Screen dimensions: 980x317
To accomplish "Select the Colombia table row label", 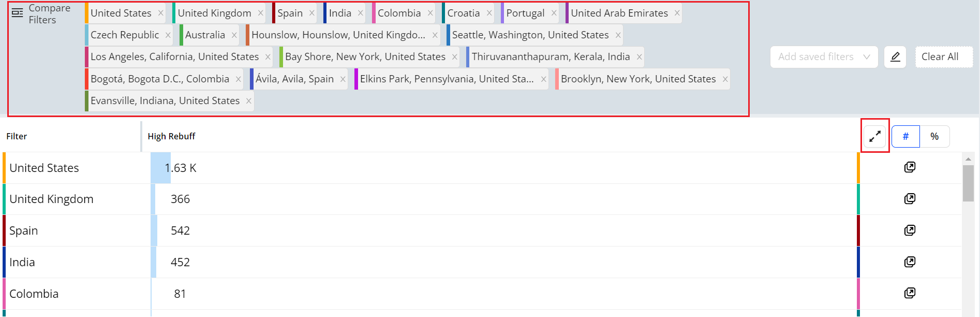I will click(x=34, y=294).
